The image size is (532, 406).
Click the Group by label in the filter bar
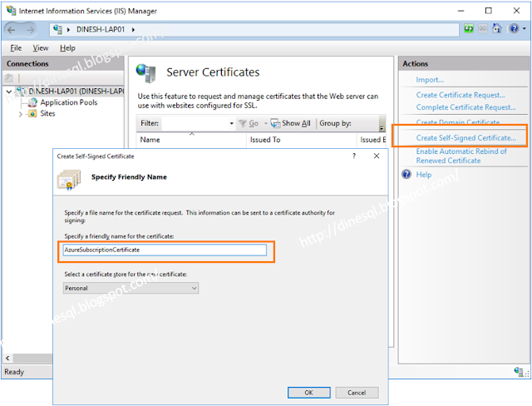pos(335,123)
